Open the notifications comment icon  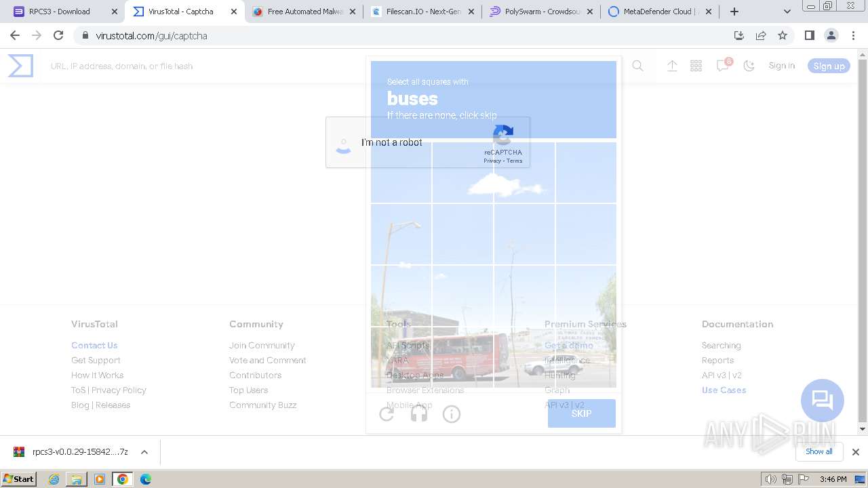pyautogui.click(x=723, y=66)
